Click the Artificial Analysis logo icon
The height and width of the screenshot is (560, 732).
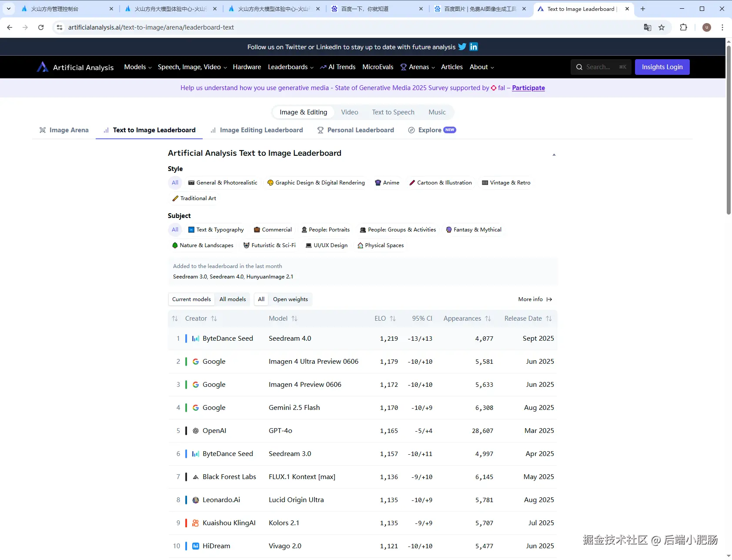point(42,67)
